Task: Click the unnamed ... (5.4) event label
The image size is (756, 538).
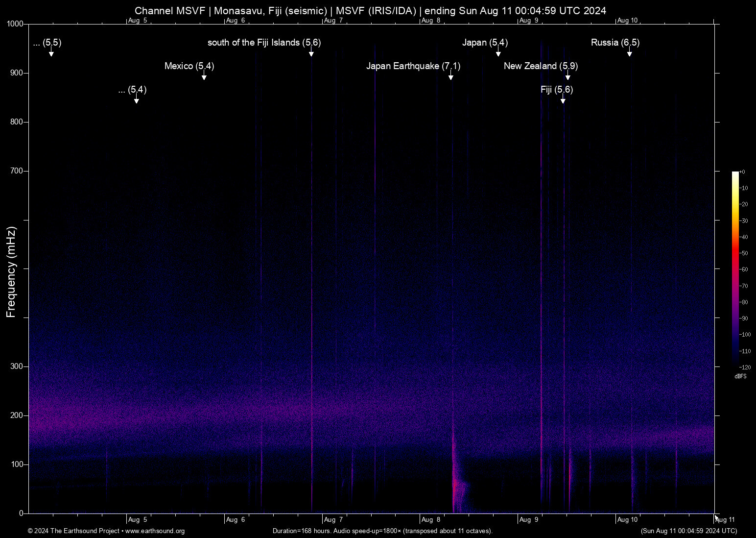Action: point(132,90)
